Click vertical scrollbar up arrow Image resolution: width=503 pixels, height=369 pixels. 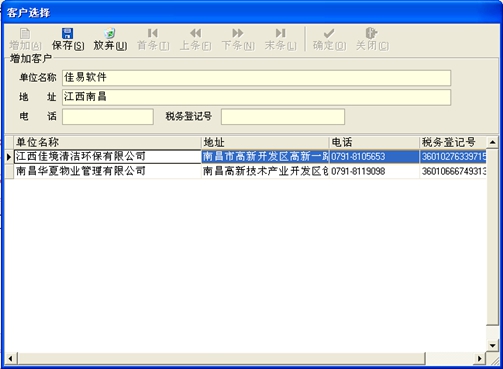tap(492, 142)
